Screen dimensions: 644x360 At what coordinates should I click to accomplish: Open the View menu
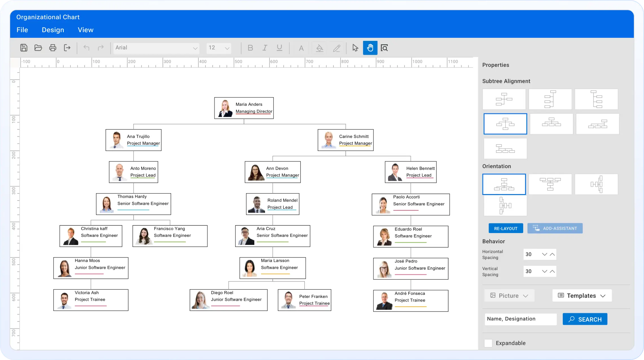coord(85,30)
